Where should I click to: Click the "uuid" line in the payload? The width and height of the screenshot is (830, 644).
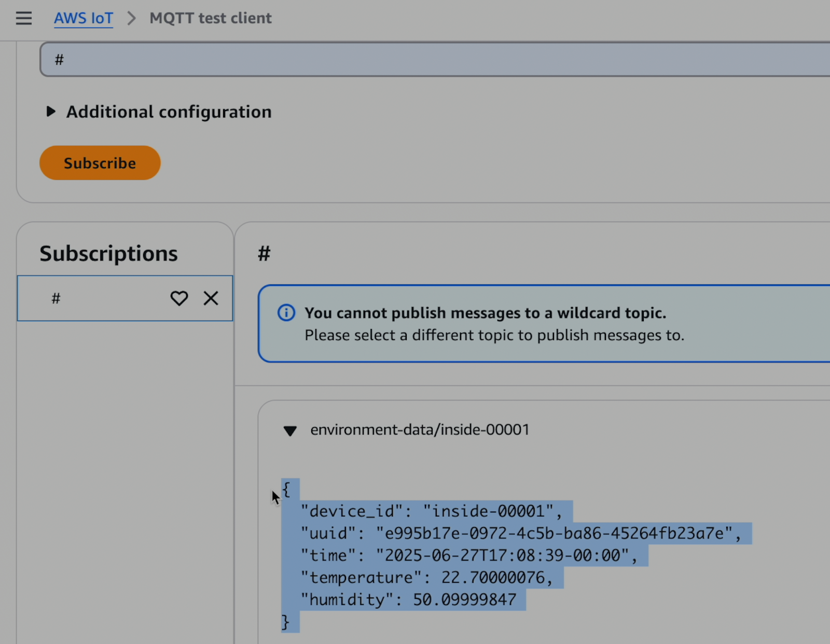click(521, 533)
